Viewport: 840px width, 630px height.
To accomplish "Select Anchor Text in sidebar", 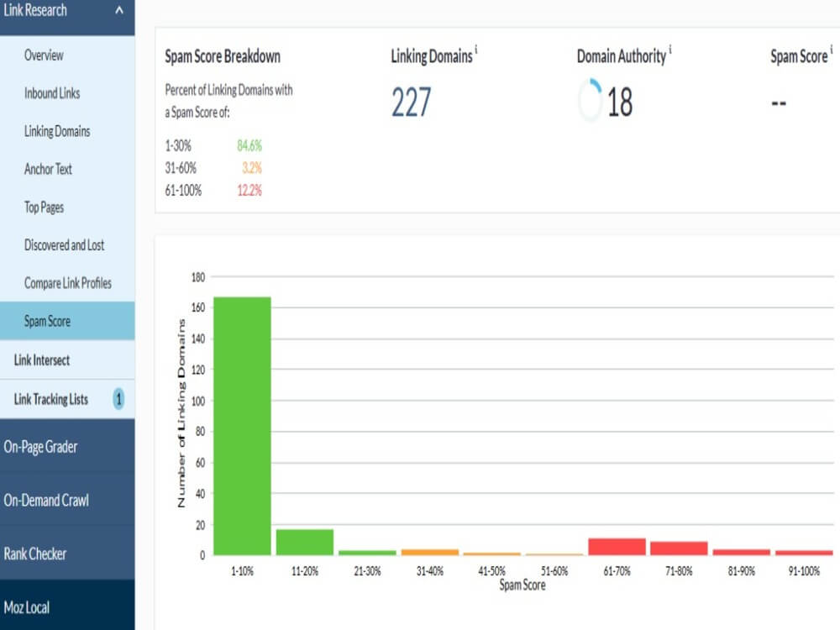I will (x=48, y=170).
